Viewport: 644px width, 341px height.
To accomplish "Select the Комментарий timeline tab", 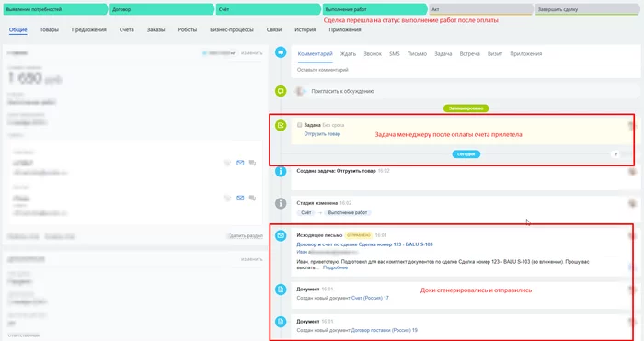I will (315, 53).
